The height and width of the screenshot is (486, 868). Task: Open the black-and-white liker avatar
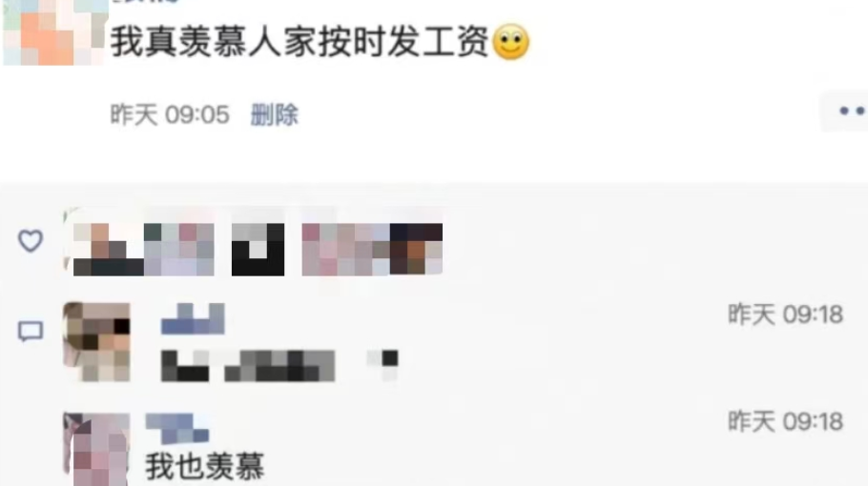point(258,250)
